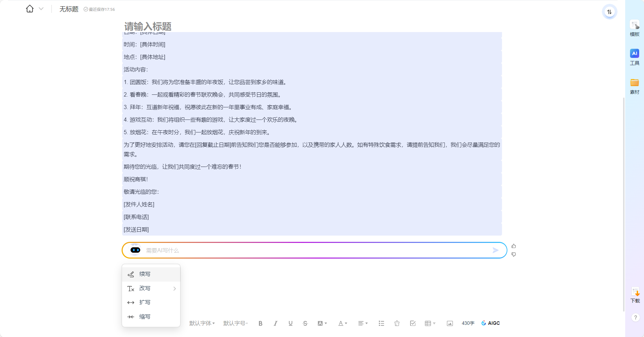
Task: Send the AI writing prompt
Action: pos(495,250)
